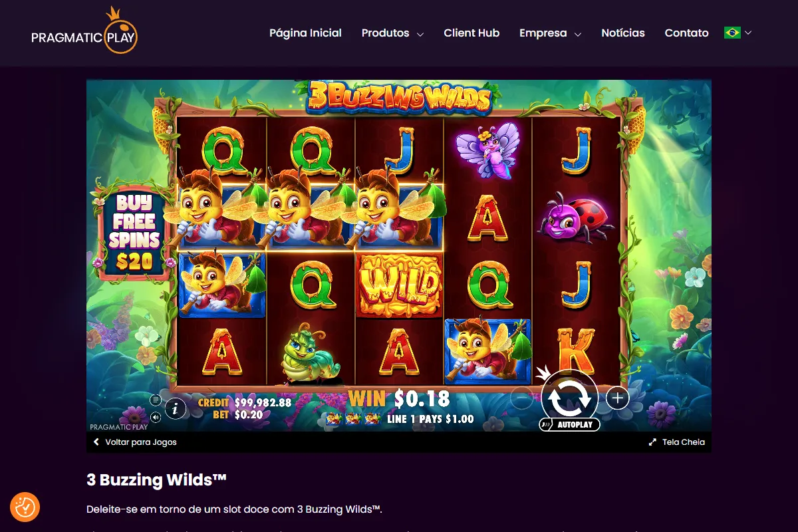
Task: Click the WILD symbol on the reels
Action: 400,285
